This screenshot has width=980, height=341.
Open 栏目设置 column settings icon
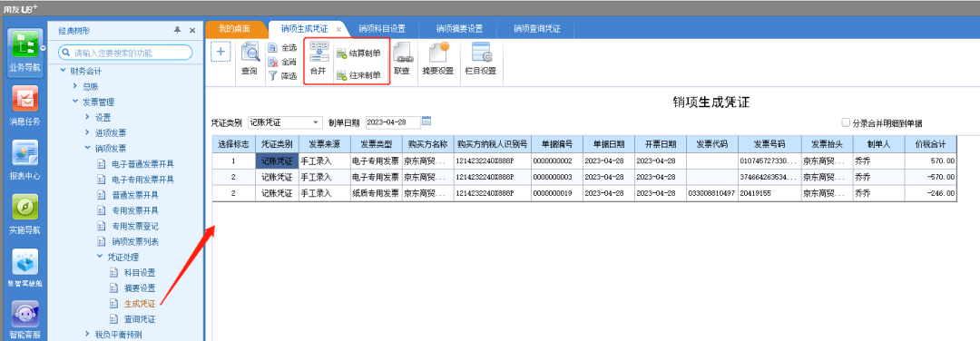tap(481, 59)
